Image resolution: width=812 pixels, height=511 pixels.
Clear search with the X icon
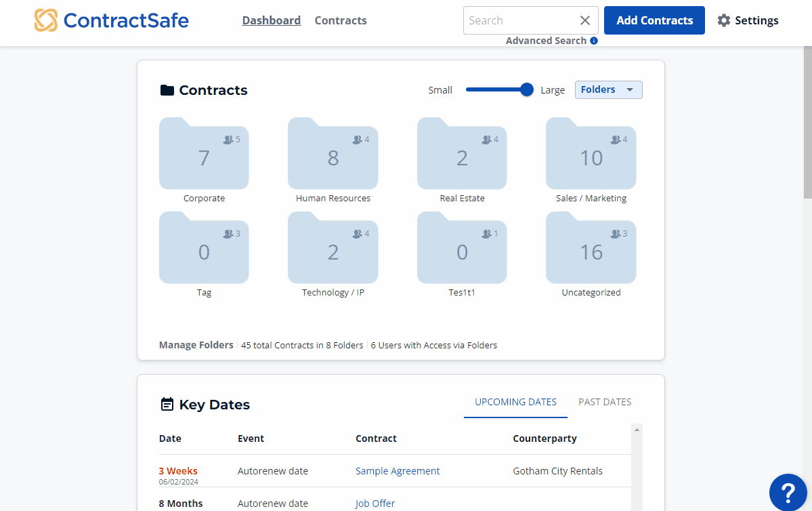pyautogui.click(x=585, y=20)
